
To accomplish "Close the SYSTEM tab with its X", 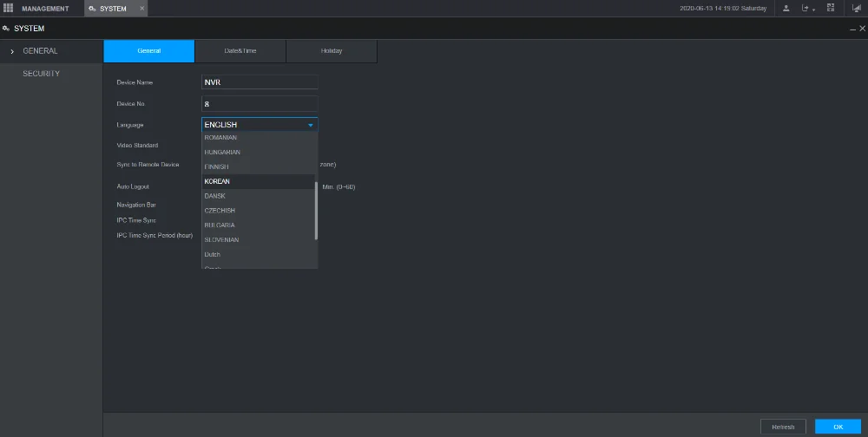I will click(141, 9).
